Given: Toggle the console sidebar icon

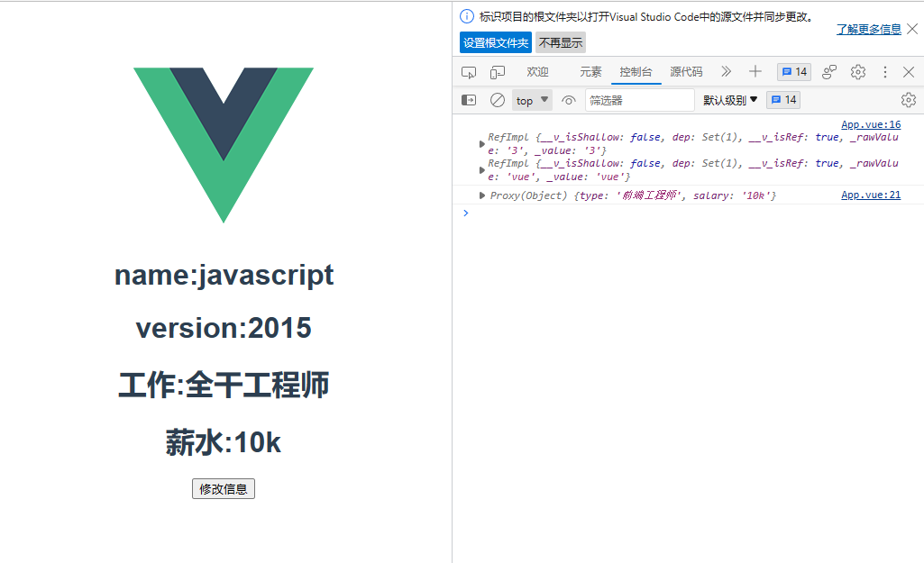Looking at the screenshot, I should tap(469, 100).
